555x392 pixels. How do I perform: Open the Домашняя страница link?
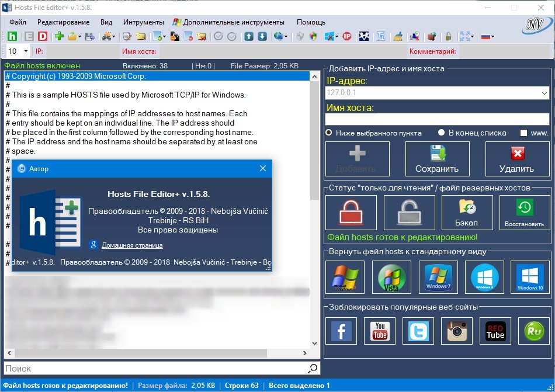click(132, 245)
